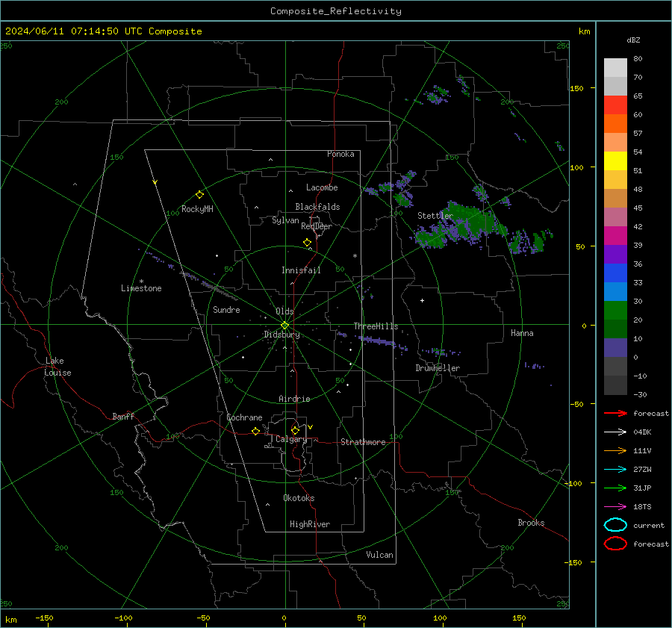Click the HighRiver city label

pos(310,524)
